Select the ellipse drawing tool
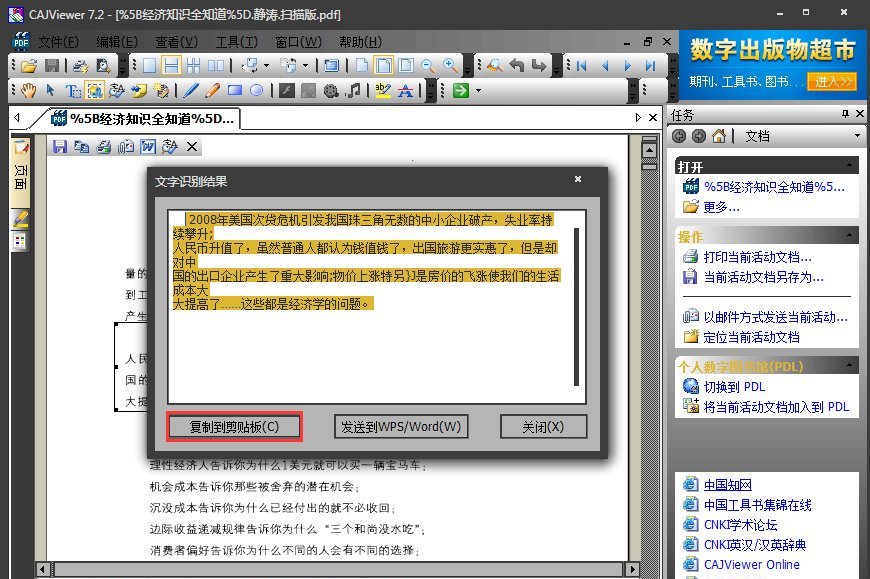The image size is (870, 579). (x=256, y=90)
